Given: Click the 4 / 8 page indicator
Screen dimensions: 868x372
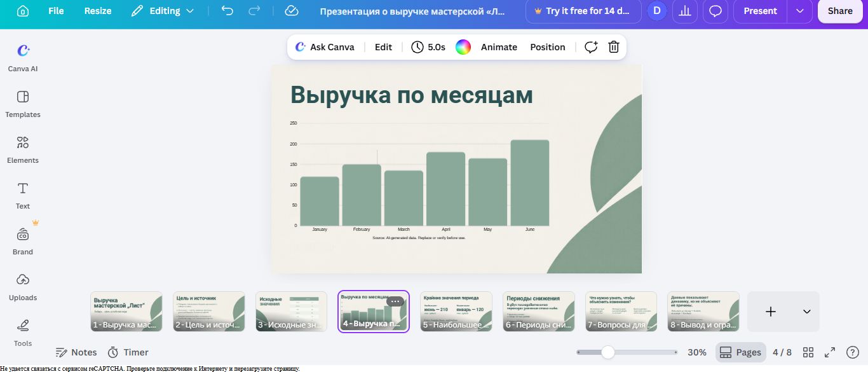Looking at the screenshot, I should (782, 352).
